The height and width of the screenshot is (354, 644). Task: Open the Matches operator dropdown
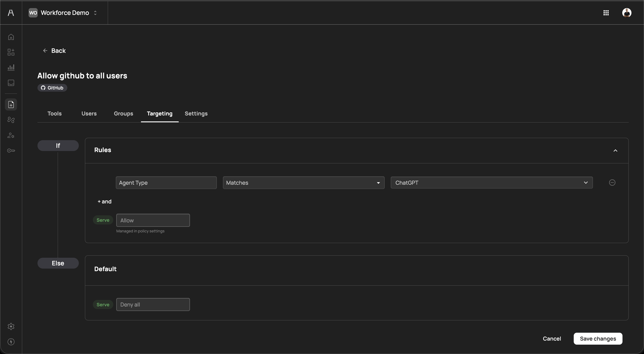pos(303,183)
